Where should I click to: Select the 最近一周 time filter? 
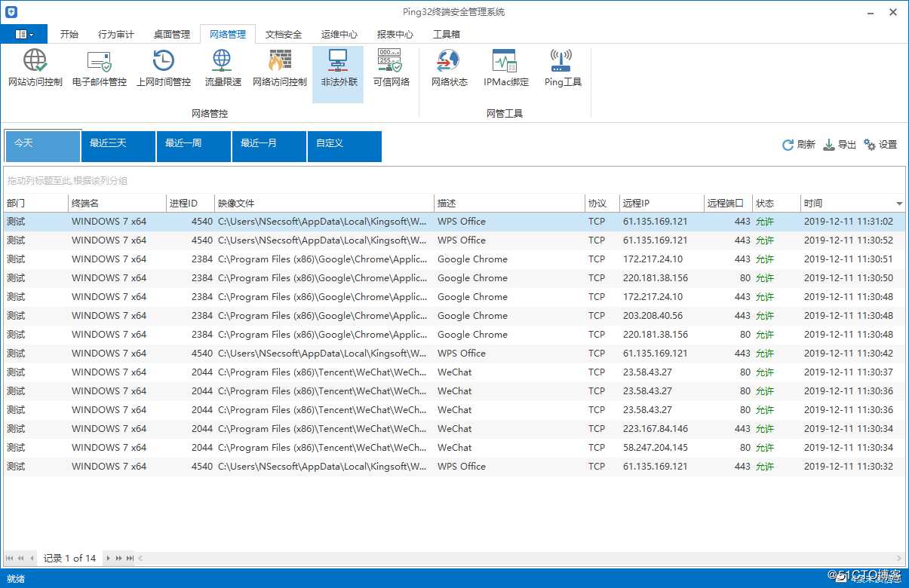click(194, 146)
